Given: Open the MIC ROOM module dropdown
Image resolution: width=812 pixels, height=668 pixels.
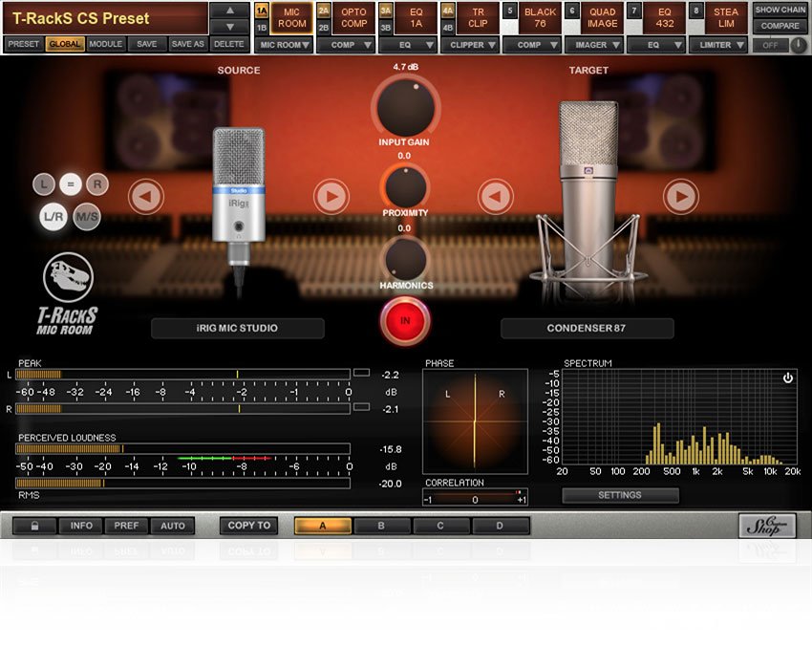Looking at the screenshot, I should pos(284,45).
